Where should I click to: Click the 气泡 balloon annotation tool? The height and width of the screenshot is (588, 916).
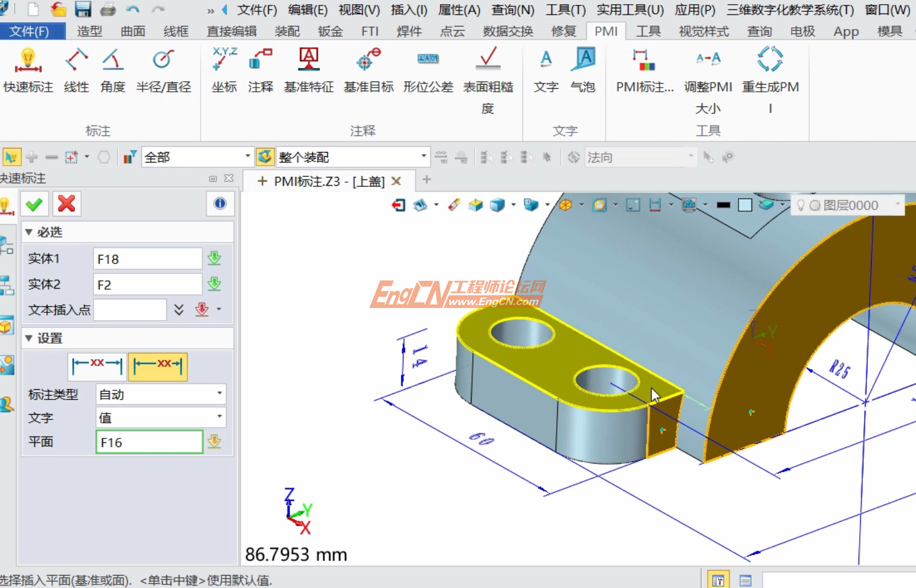pos(583,71)
